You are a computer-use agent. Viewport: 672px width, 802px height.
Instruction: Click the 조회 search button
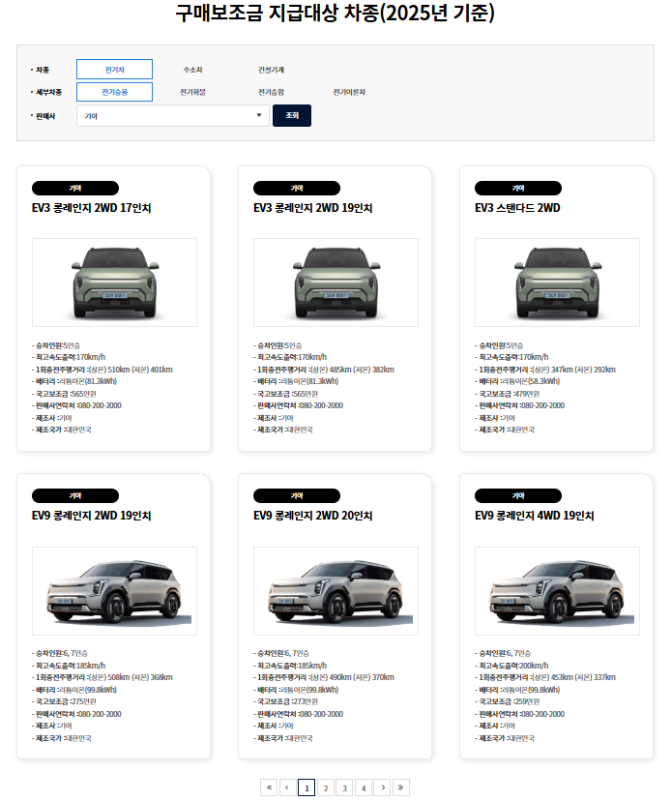292,115
